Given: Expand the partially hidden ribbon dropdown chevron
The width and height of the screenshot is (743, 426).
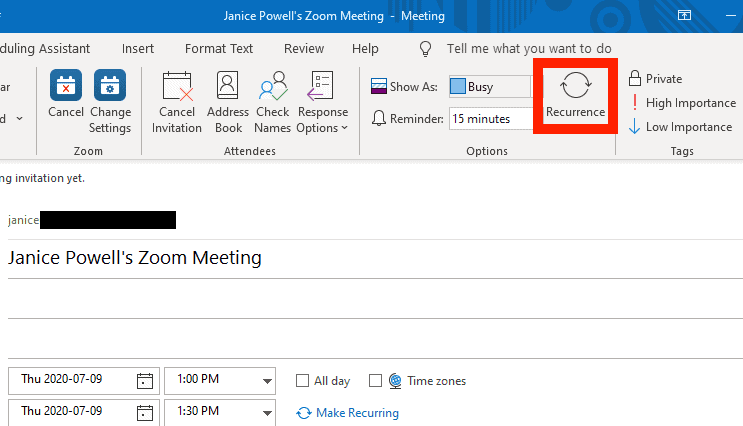Looking at the screenshot, I should [x=19, y=118].
